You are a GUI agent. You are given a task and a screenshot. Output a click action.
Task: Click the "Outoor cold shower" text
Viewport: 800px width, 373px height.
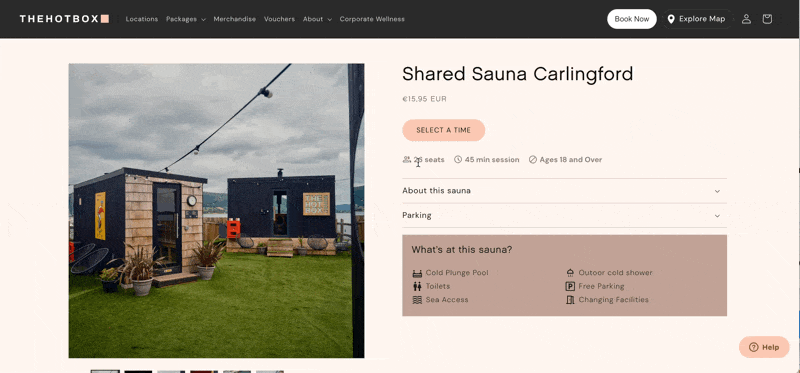(615, 273)
